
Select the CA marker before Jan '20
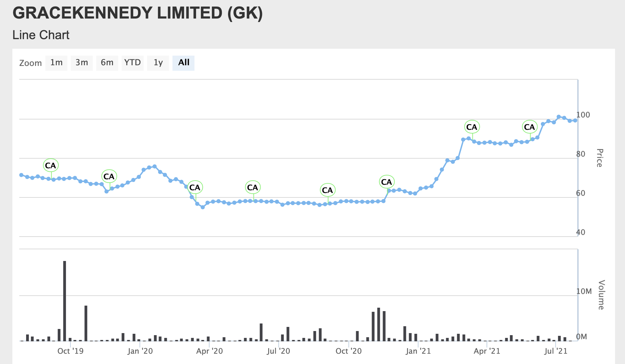pos(109,177)
